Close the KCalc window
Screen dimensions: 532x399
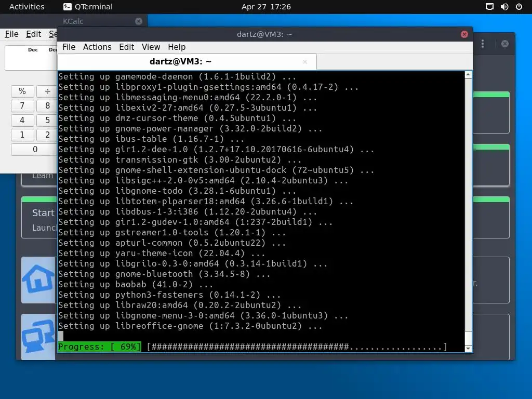138,21
